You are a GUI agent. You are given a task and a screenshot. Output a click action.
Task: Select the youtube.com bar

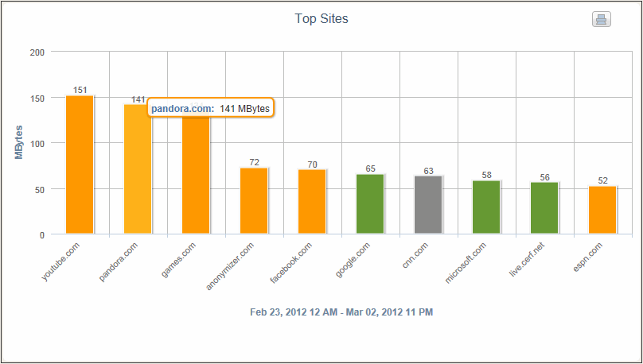click(80, 165)
